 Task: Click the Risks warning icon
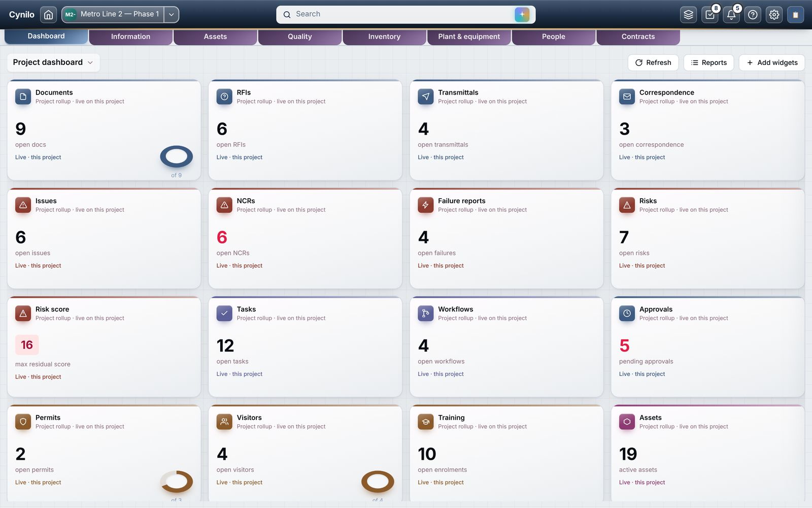[x=627, y=205]
